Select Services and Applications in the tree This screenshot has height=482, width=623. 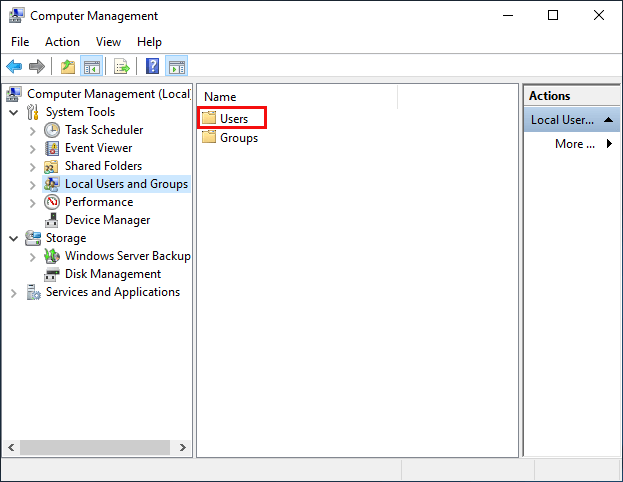tap(113, 292)
